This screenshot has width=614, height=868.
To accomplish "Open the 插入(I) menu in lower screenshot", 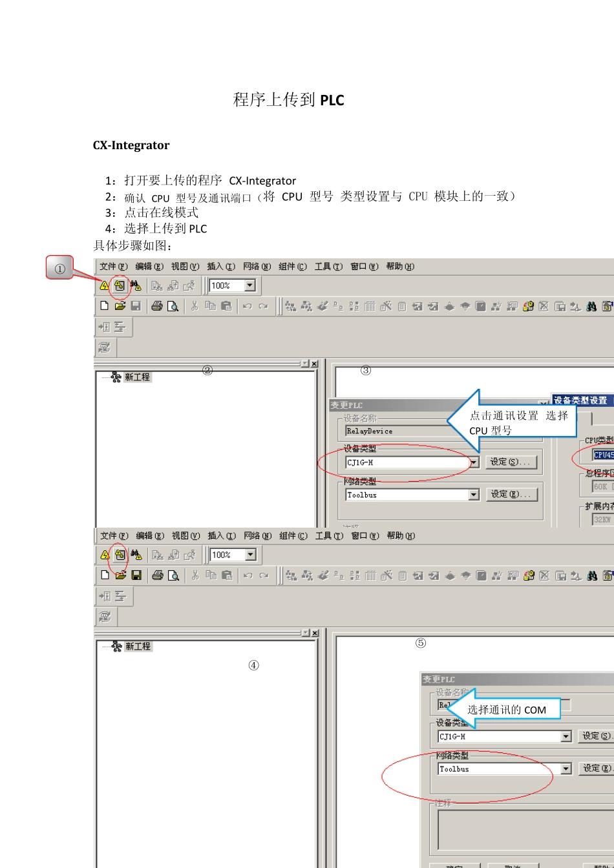I will (222, 535).
